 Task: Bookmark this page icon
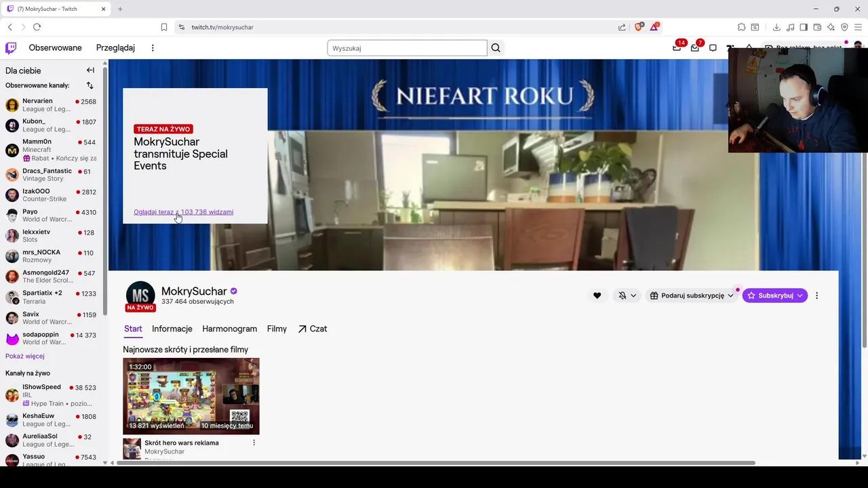(x=164, y=27)
